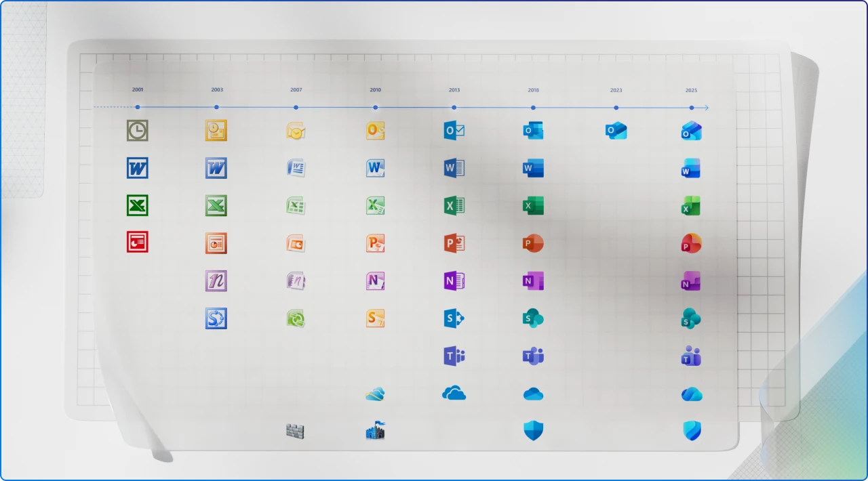Click the 2018 OneDrive cloud icon

pos(533,394)
